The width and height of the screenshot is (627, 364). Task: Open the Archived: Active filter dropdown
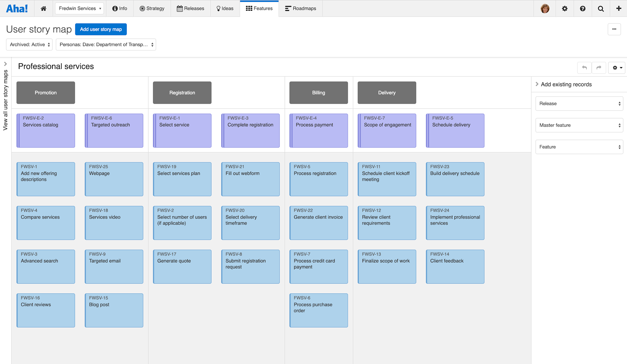(29, 45)
